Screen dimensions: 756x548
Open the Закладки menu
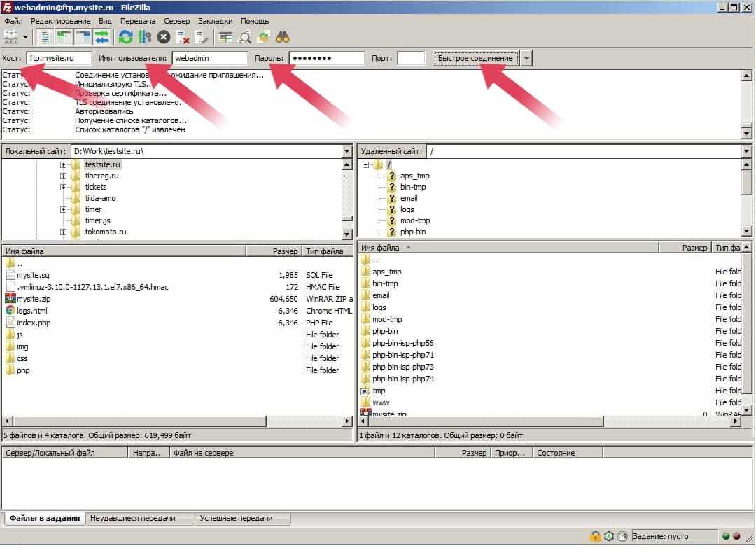(x=216, y=21)
